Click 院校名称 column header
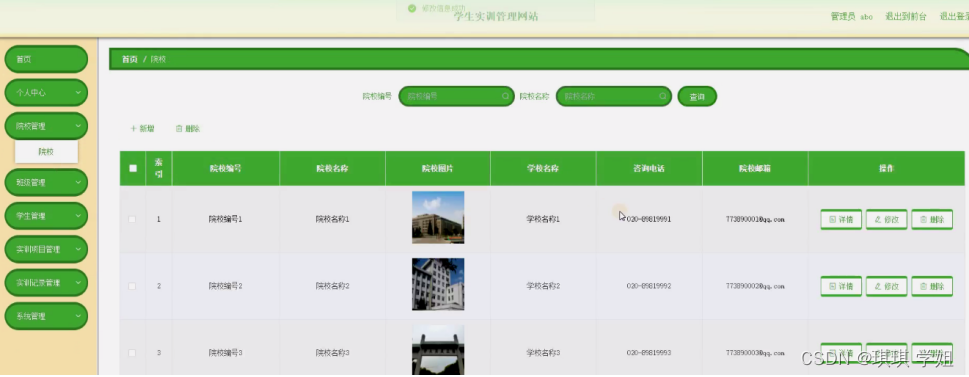 click(x=332, y=168)
